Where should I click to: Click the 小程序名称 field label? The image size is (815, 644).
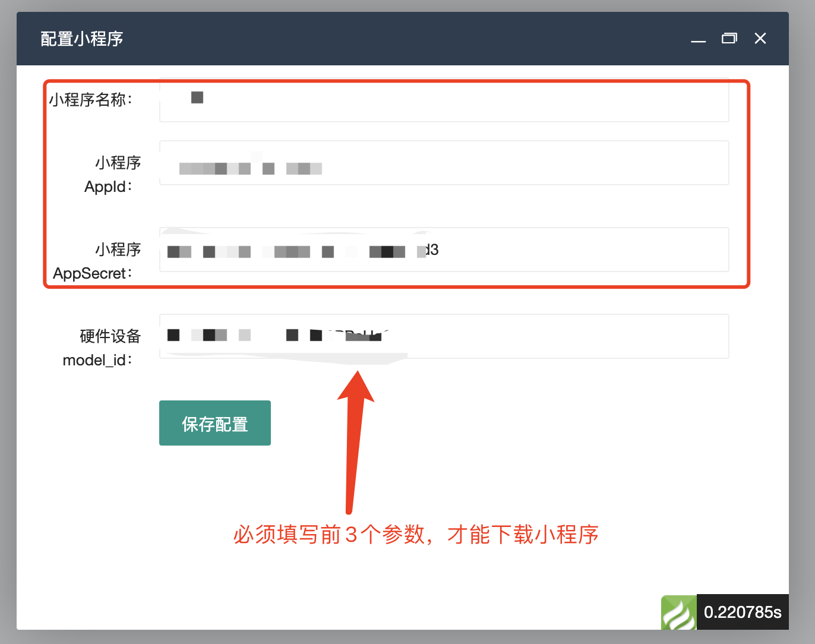point(91,100)
